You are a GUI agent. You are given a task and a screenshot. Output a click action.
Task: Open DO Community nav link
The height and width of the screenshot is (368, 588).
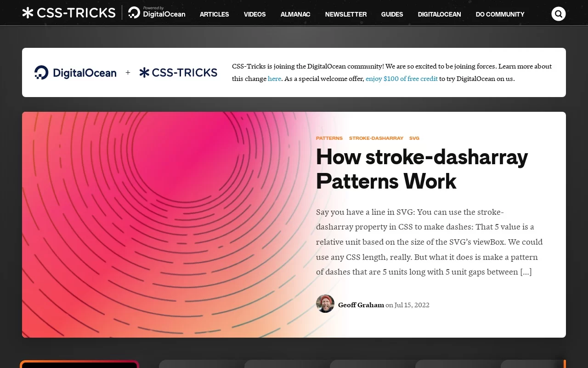coord(500,14)
